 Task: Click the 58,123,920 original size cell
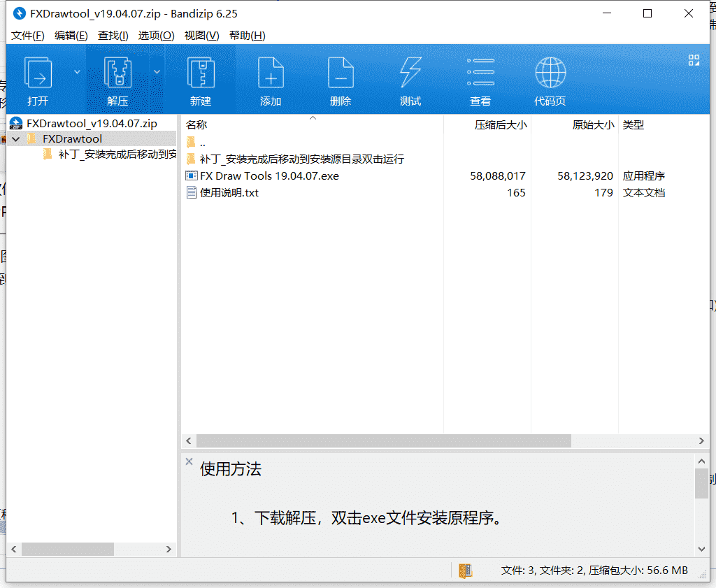585,175
